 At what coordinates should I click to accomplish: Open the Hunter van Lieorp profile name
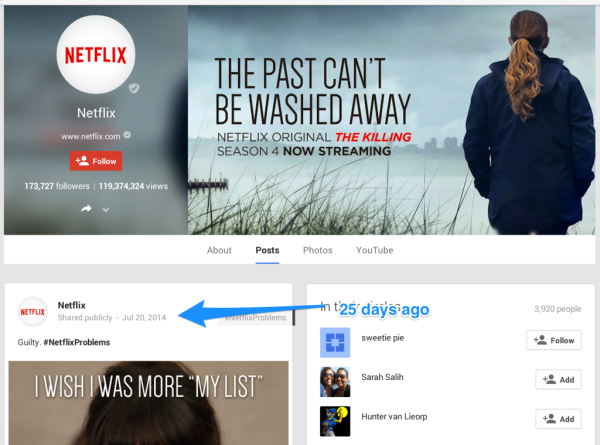coord(394,417)
